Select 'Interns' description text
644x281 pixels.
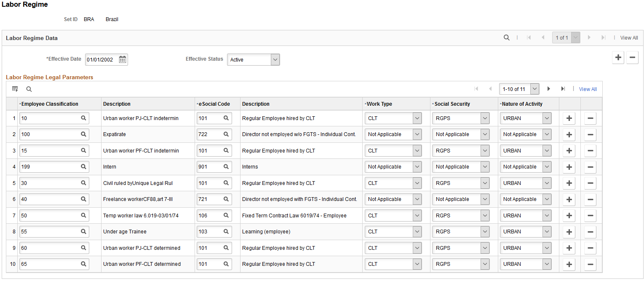tap(250, 167)
